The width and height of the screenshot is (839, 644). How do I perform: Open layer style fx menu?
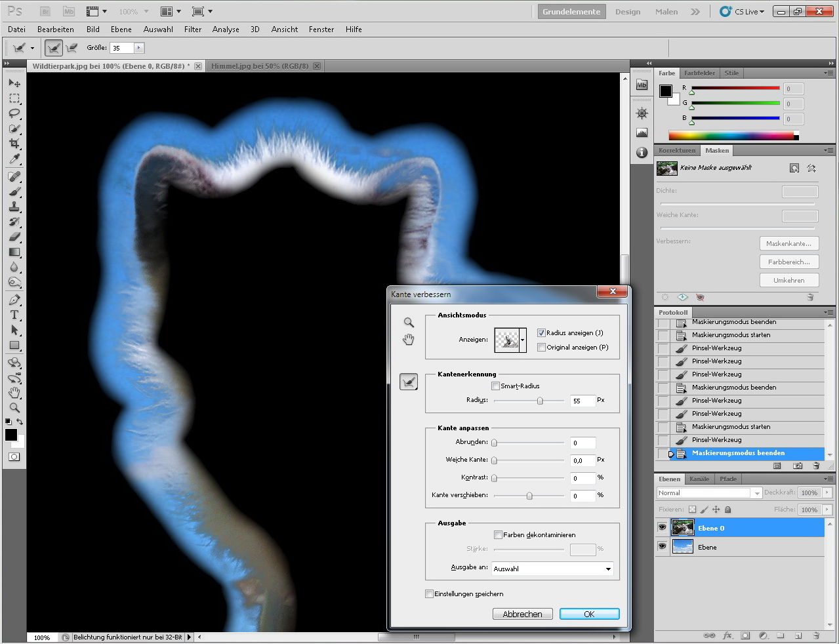[727, 635]
